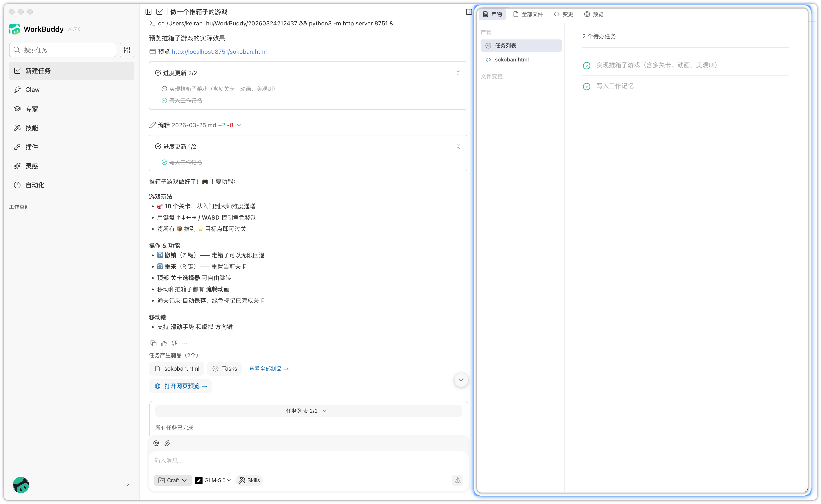Collapse the left sidebar panel icon
The image size is (821, 504).
(x=148, y=12)
